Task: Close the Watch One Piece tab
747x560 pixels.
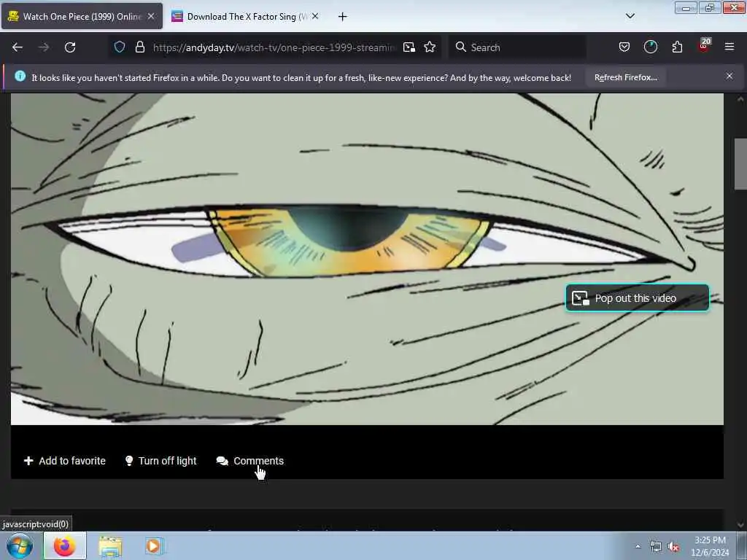Action: pyautogui.click(x=151, y=16)
